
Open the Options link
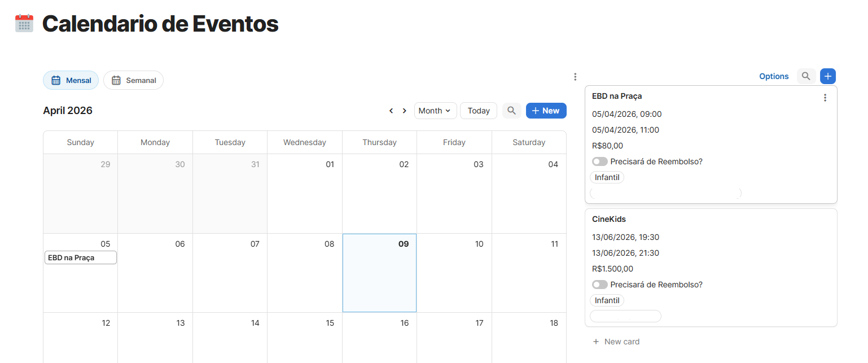pyautogui.click(x=773, y=76)
